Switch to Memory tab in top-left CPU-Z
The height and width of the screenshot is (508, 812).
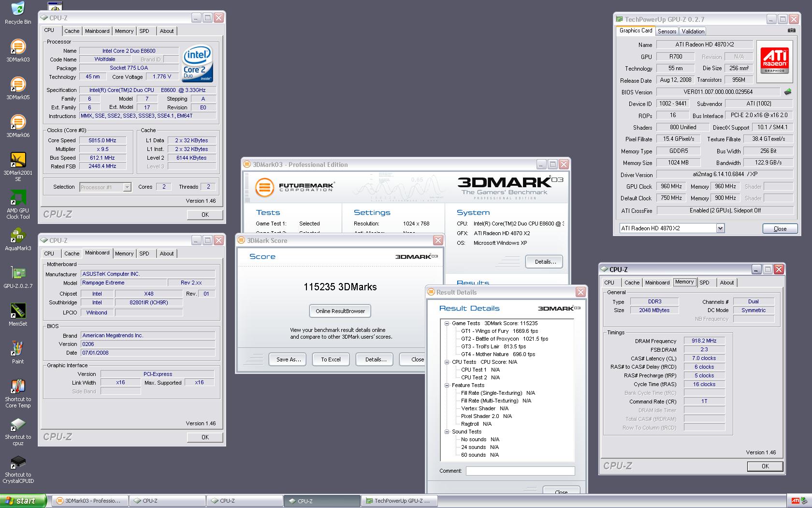click(x=124, y=31)
